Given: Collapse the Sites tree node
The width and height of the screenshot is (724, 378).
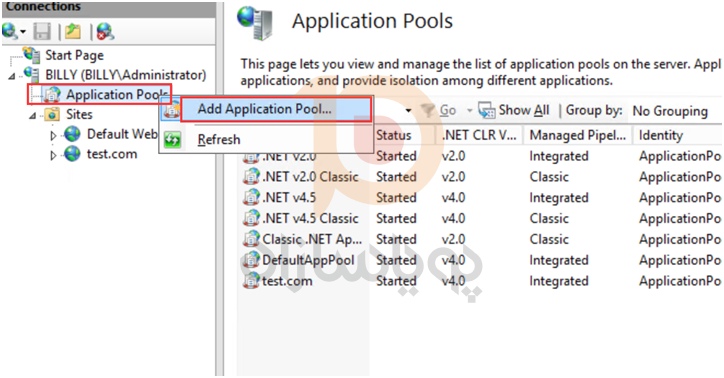Looking at the screenshot, I should coord(32,115).
